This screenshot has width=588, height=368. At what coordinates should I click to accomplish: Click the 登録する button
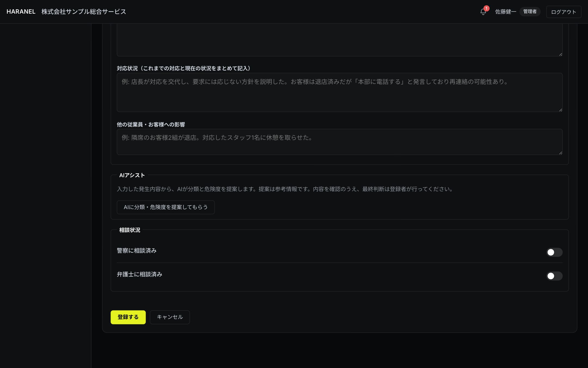128,317
